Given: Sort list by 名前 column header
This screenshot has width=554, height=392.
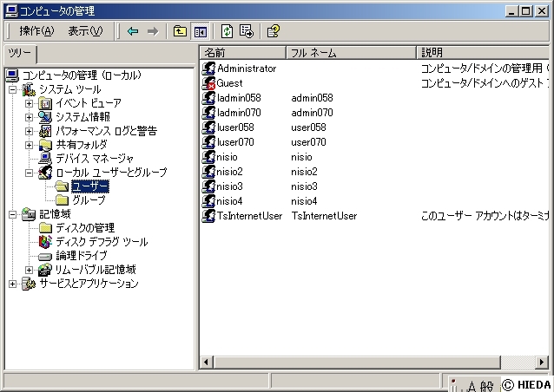Looking at the screenshot, I should tap(241, 53).
